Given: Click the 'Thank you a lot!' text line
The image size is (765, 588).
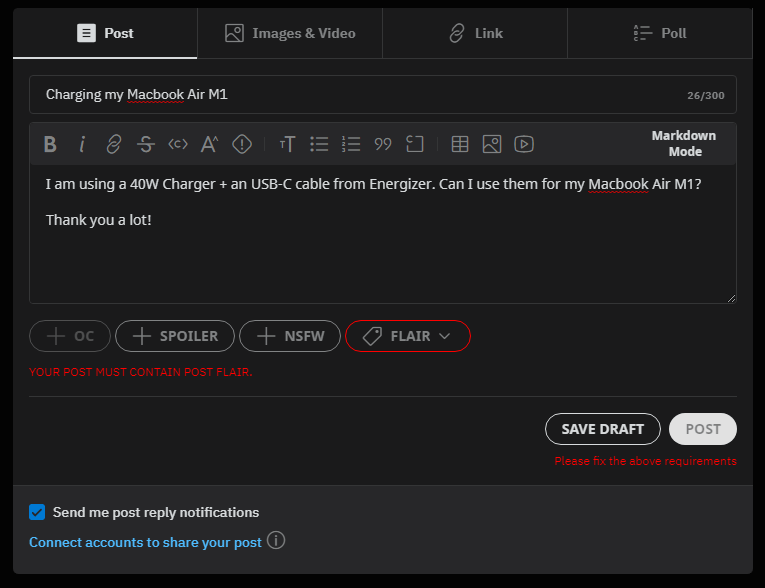Looking at the screenshot, I should tap(99, 220).
